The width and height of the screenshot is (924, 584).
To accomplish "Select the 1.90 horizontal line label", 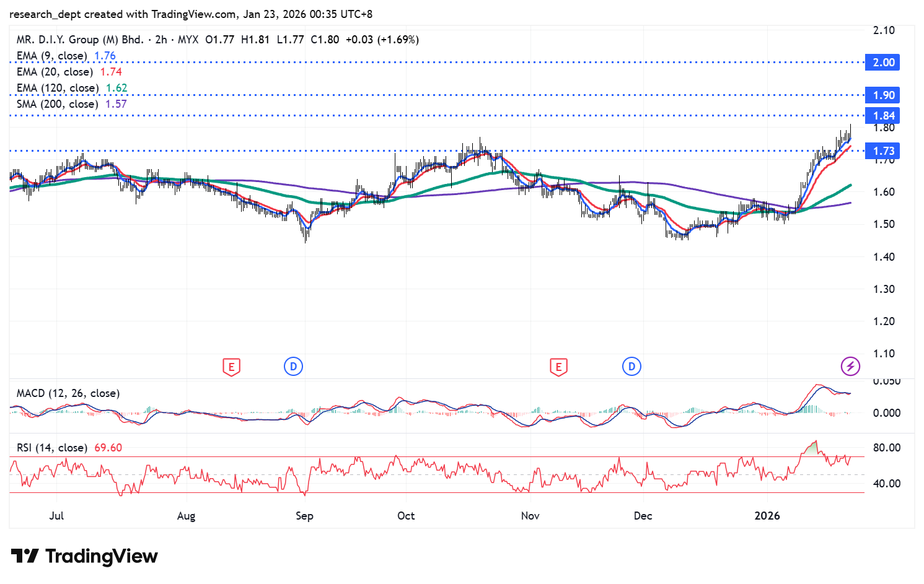I will (883, 95).
